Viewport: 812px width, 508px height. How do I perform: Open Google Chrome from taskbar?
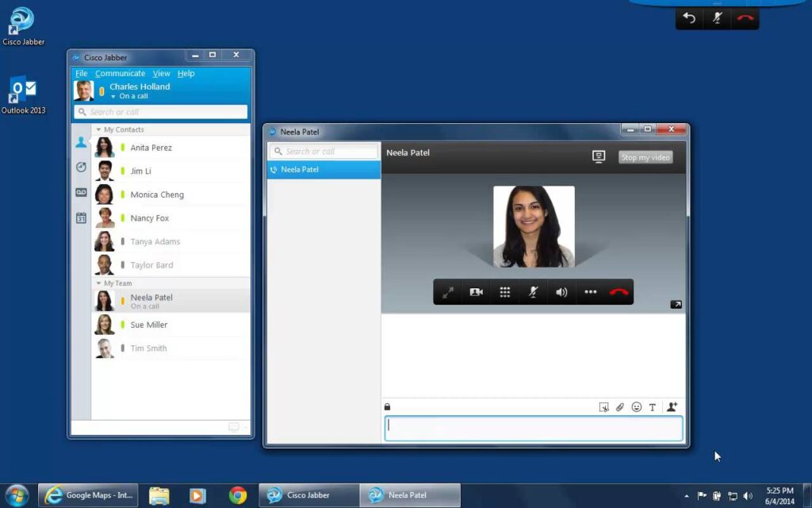(238, 495)
